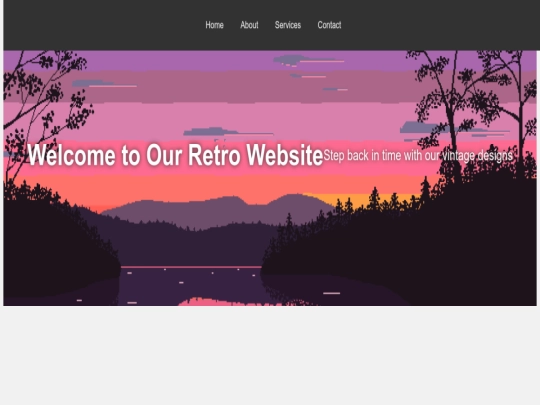Open the Contact navigation link
Image resolution: width=540 pixels, height=405 pixels.
click(329, 25)
